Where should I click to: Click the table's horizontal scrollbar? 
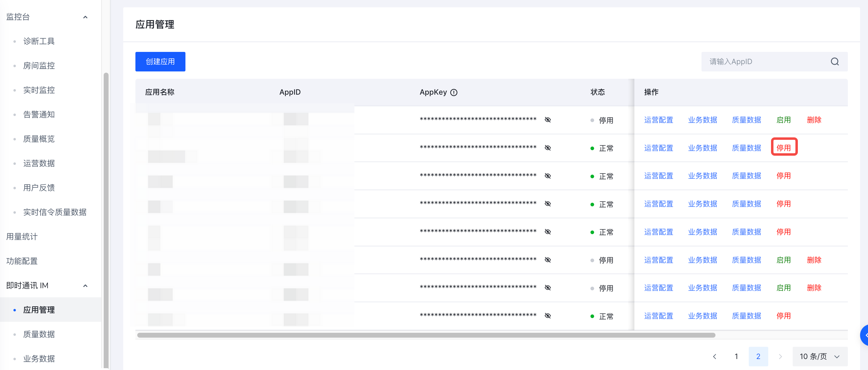click(x=426, y=335)
